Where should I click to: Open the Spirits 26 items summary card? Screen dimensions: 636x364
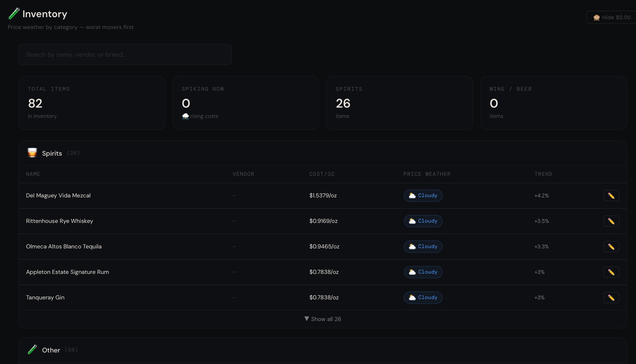[399, 103]
